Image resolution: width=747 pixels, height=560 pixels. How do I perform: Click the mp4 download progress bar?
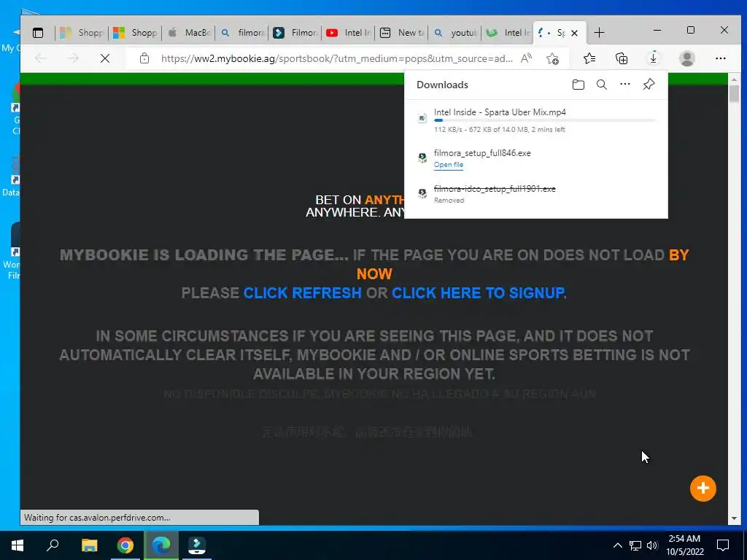(x=544, y=120)
